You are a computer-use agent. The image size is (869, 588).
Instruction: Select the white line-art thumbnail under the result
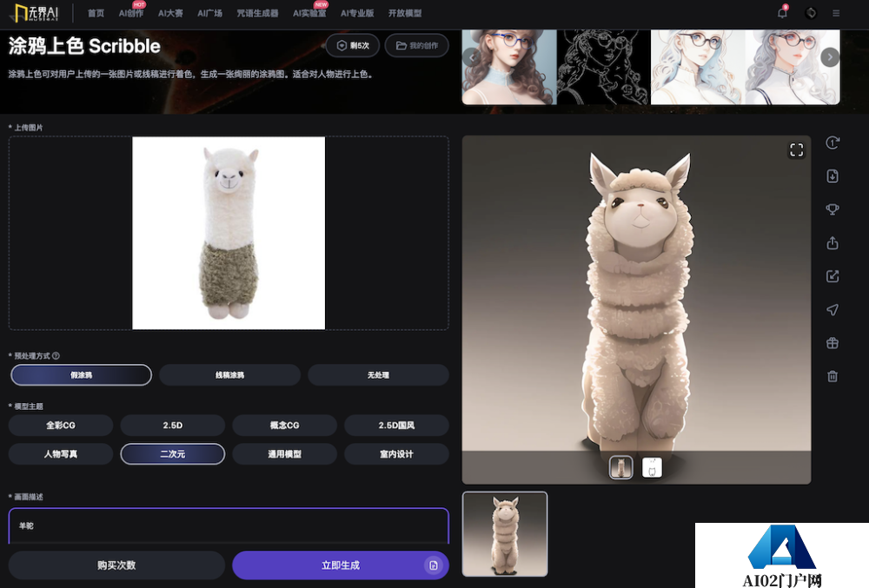[x=652, y=468]
